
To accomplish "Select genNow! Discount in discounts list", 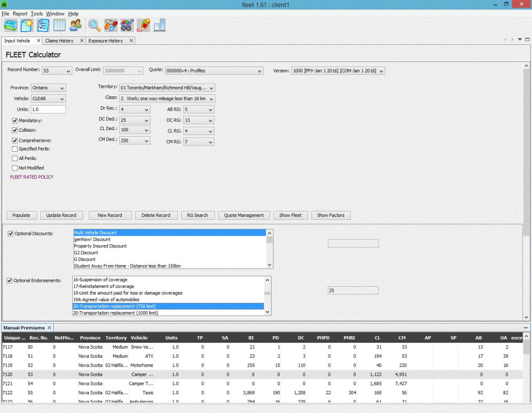I will [170, 239].
